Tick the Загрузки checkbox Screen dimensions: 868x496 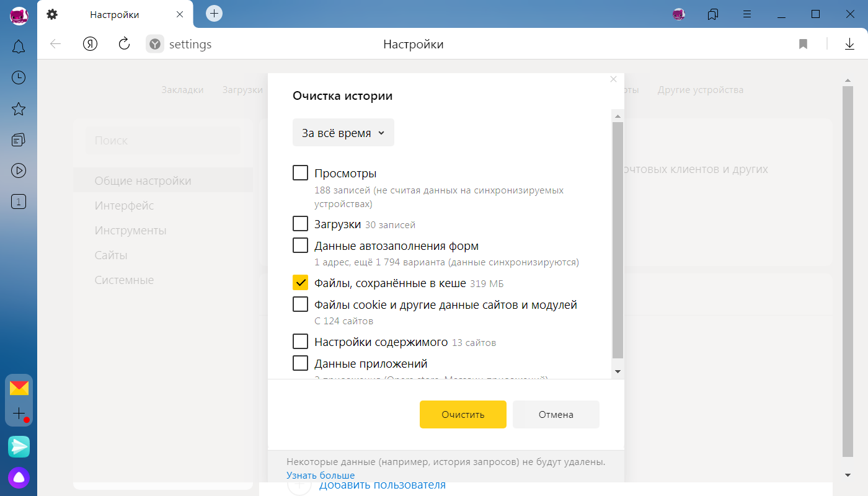pyautogui.click(x=300, y=223)
